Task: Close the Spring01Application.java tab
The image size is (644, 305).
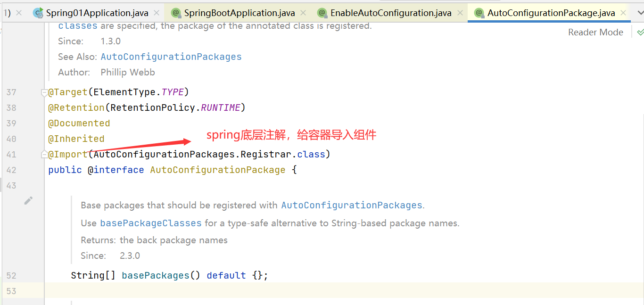Action: point(157,13)
